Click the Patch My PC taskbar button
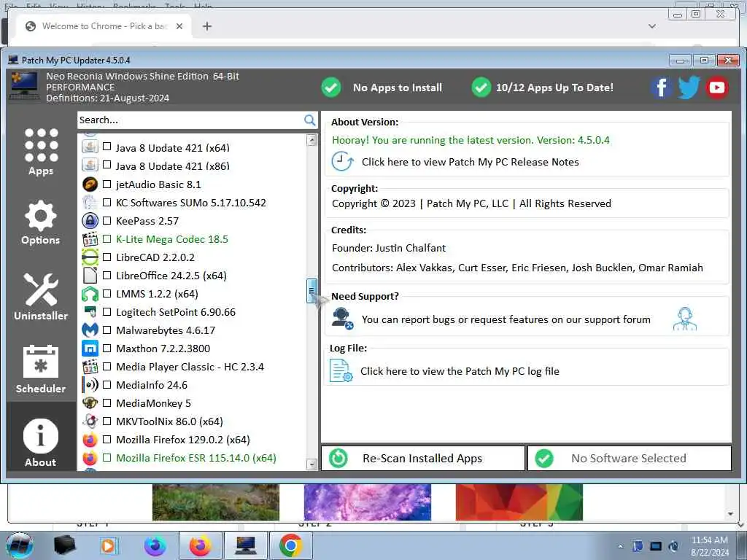The image size is (747, 560). (x=246, y=545)
